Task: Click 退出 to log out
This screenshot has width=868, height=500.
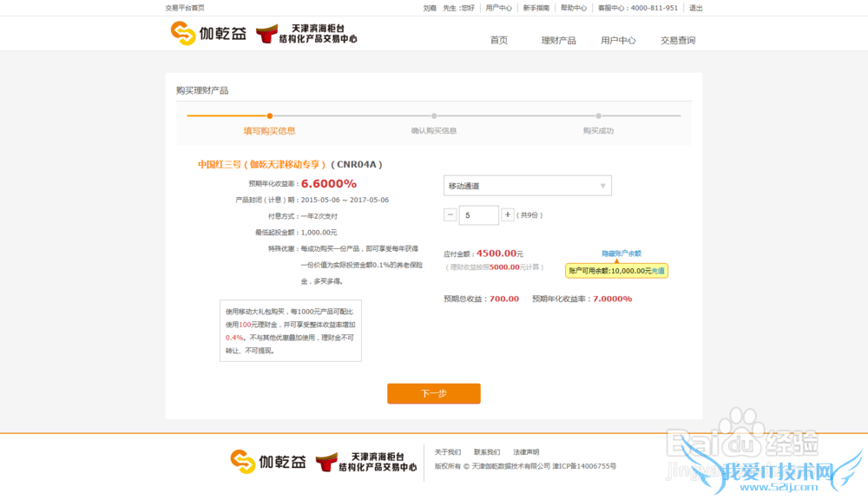Action: 695,8
